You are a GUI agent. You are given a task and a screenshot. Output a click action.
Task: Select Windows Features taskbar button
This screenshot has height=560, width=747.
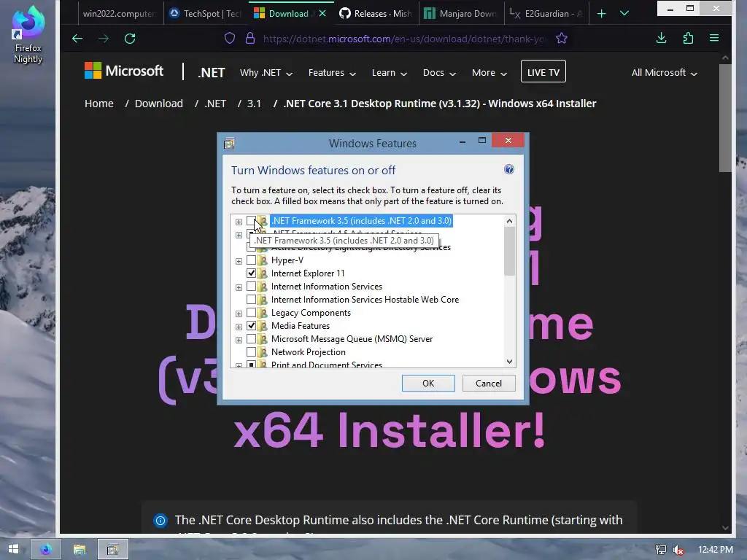113,550
